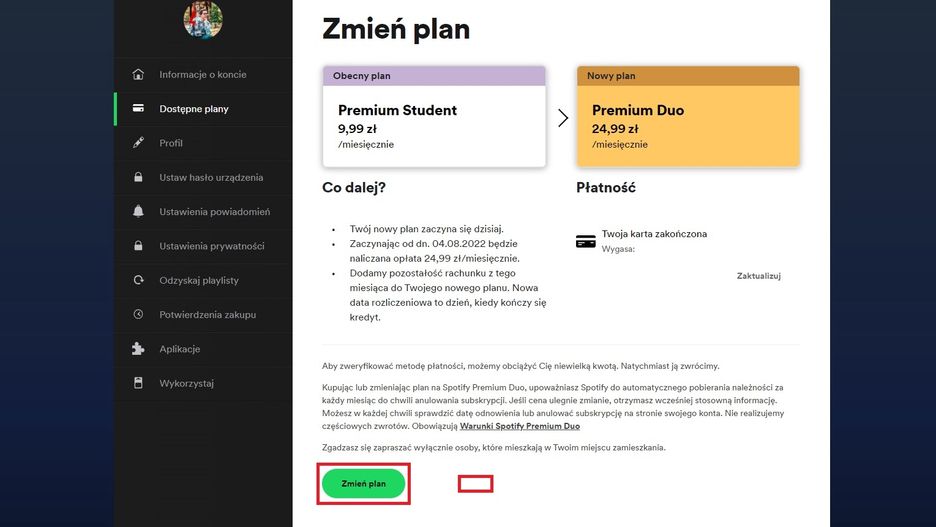Click the profile avatar picture

tap(203, 19)
